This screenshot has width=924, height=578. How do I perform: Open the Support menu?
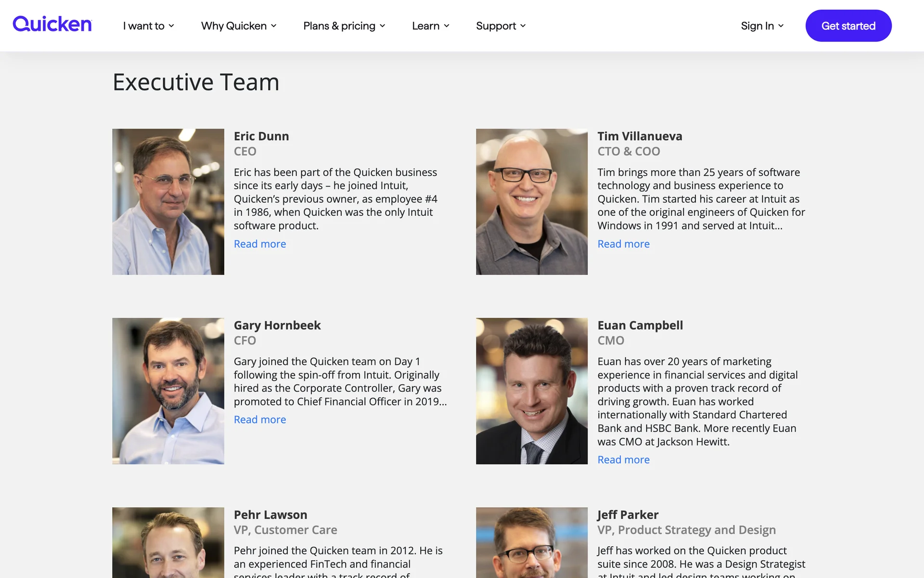[500, 26]
